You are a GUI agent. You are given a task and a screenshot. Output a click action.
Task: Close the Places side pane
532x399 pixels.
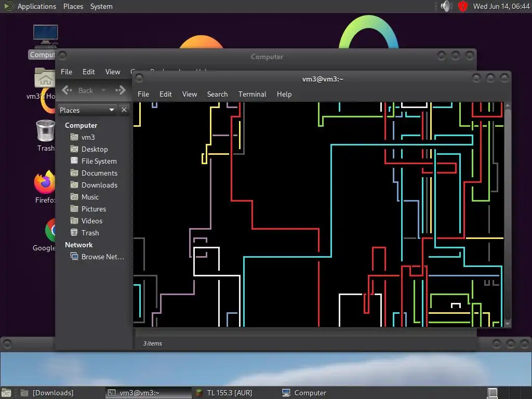[x=124, y=110]
